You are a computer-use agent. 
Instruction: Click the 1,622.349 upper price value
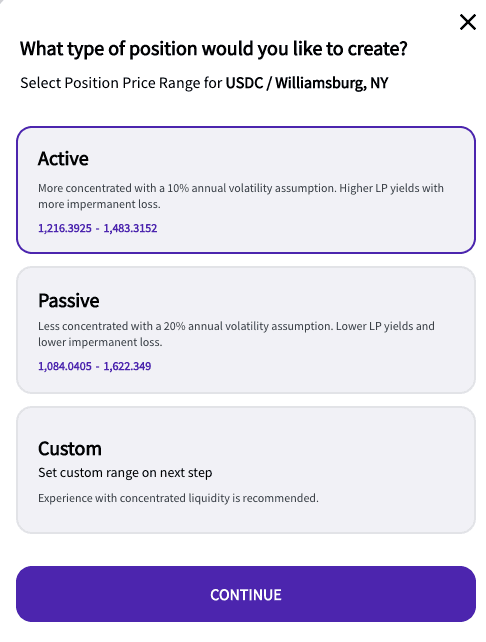pyautogui.click(x=127, y=366)
